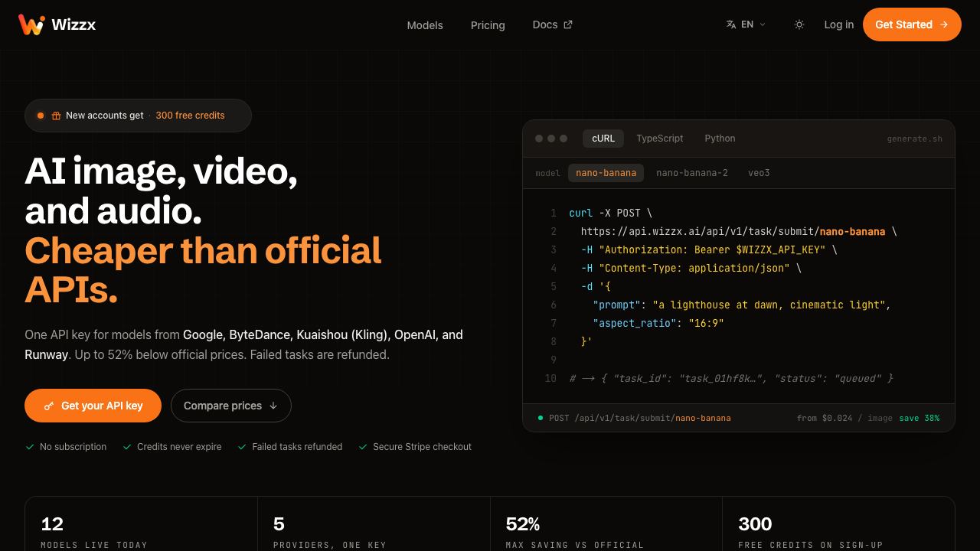Click the external-link icon beside Docs
This screenshot has width=980, height=551.
[568, 24]
